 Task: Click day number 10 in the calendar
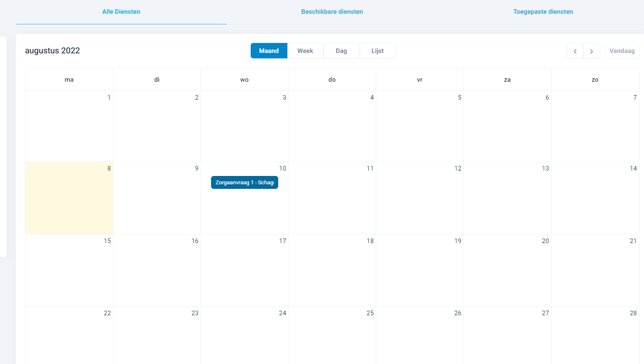(x=283, y=168)
